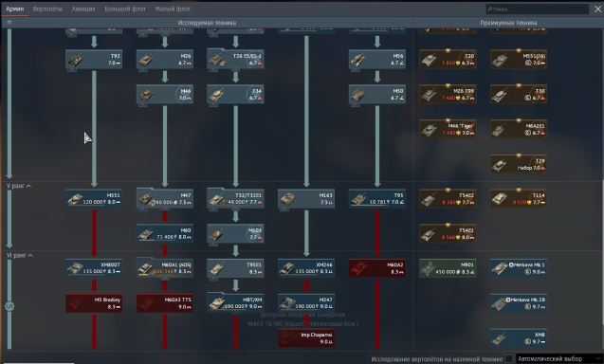This screenshot has height=364, width=604.
Task: Pick the T95 tank destroyer card
Action: point(377,198)
